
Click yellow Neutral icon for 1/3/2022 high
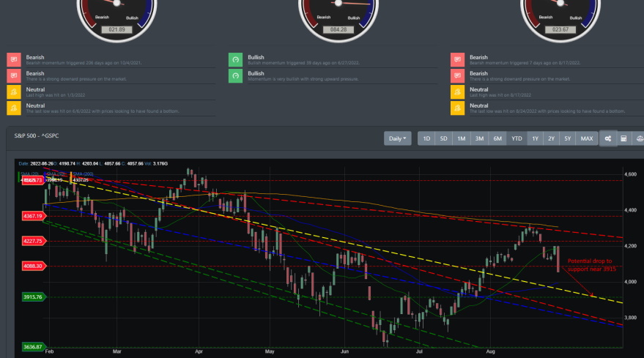click(14, 92)
